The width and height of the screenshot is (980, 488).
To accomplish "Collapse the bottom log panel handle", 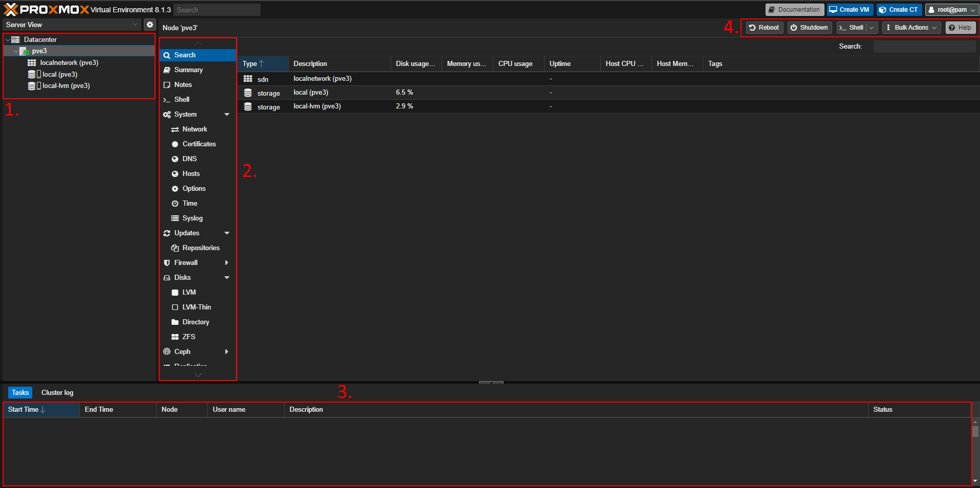I will point(491,382).
